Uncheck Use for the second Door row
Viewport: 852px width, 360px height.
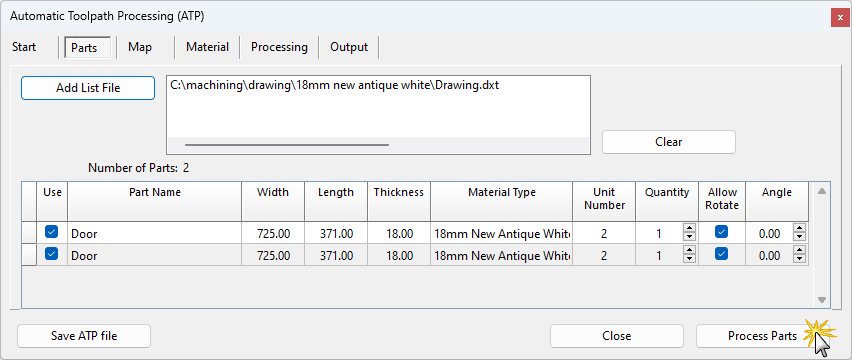[x=52, y=254]
